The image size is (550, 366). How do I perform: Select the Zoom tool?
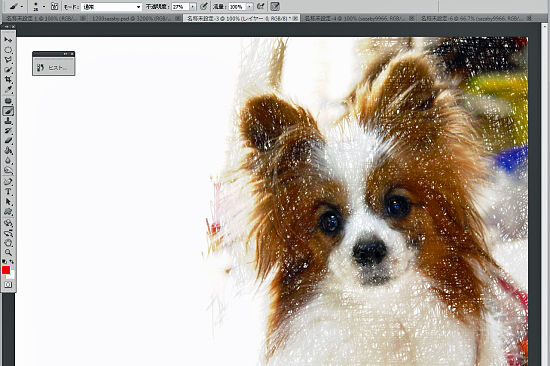[8, 252]
